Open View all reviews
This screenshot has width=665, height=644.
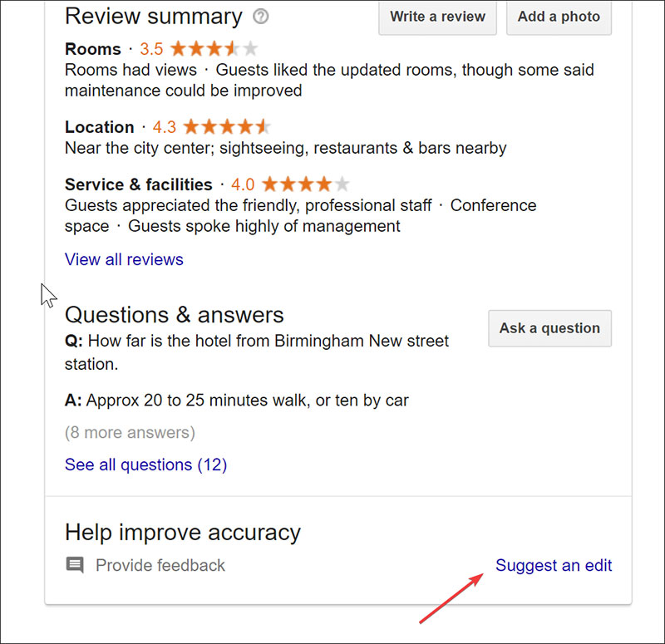pos(123,259)
